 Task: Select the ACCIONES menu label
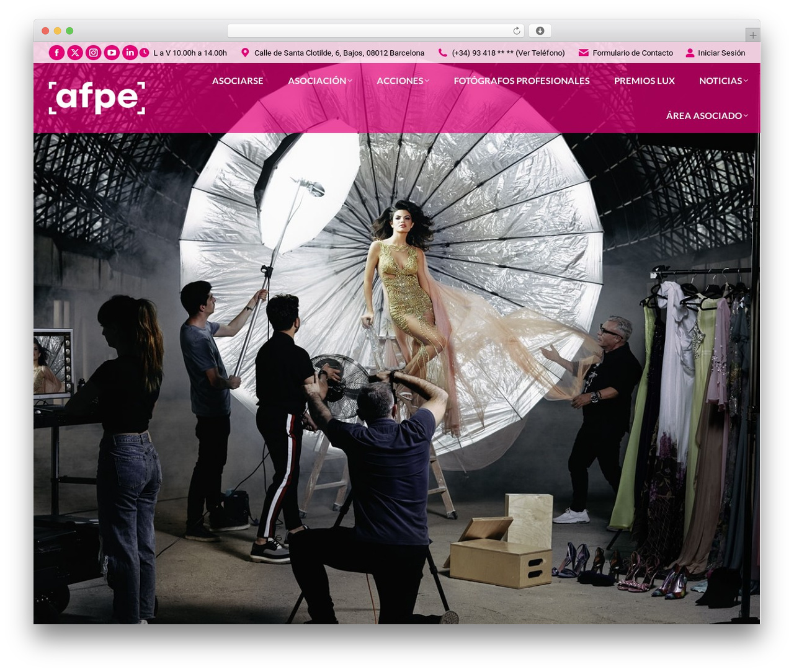[400, 81]
